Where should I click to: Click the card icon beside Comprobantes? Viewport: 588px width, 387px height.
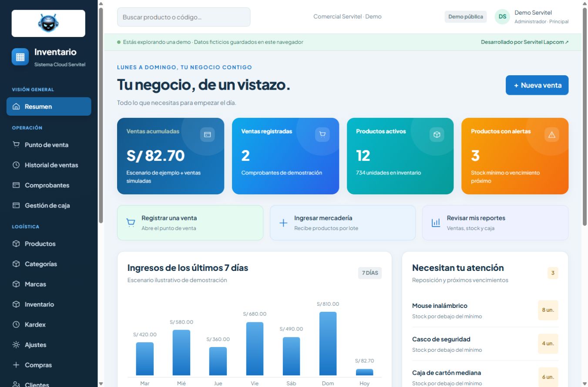pyautogui.click(x=17, y=185)
